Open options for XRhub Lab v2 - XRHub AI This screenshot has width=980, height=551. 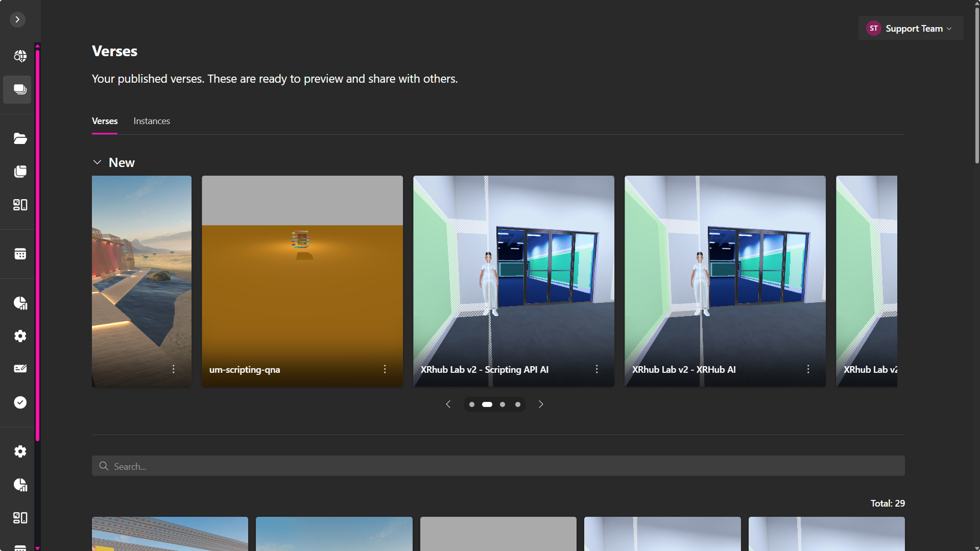click(x=808, y=369)
